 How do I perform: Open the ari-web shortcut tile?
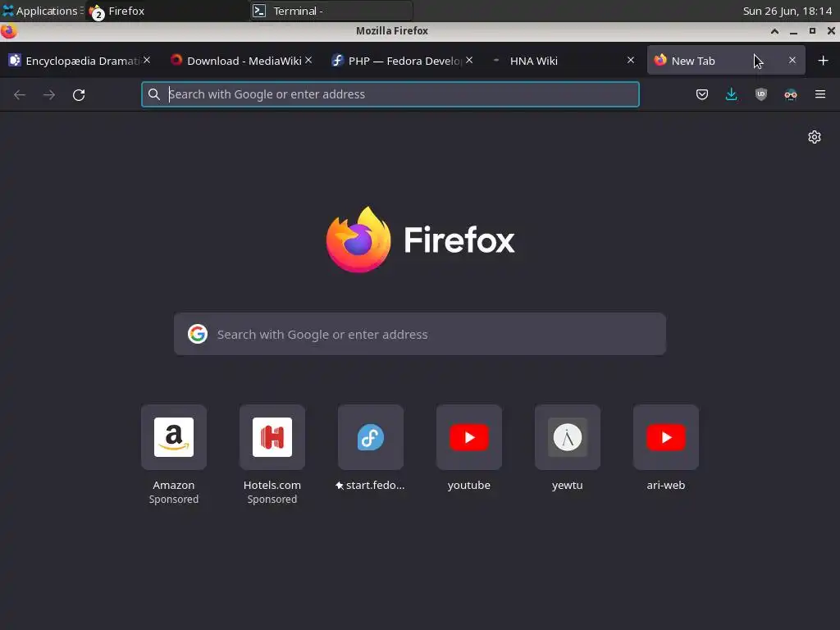666,437
